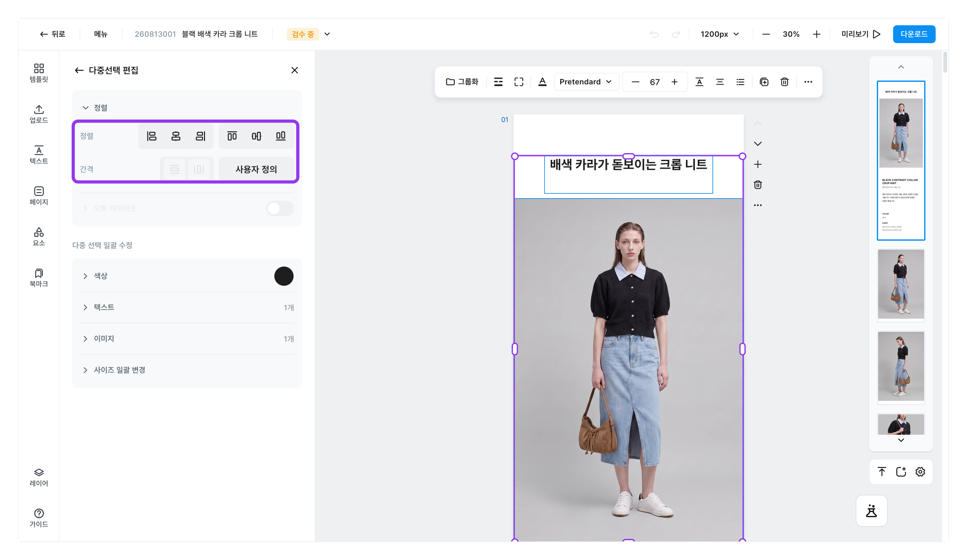967x560 pixels.
Task: Open the 텍스트 sidebar panel
Action: coord(39,155)
